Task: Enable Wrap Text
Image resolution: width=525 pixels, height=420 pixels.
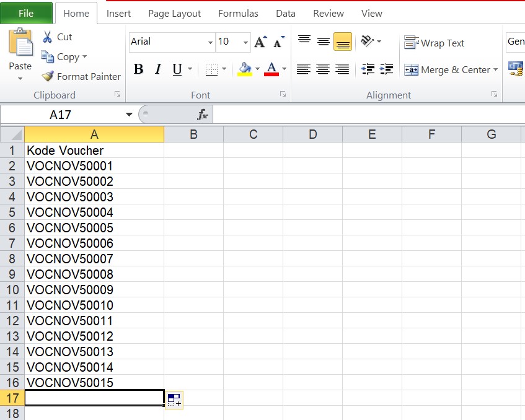Action: 434,43
